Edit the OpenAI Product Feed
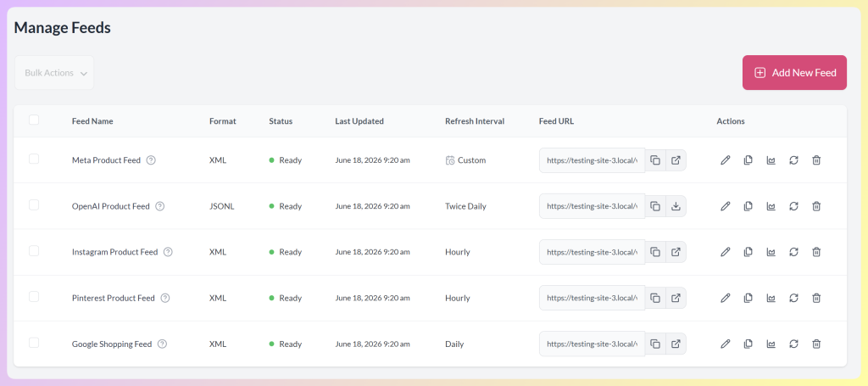The width and height of the screenshot is (868, 386). tap(726, 206)
